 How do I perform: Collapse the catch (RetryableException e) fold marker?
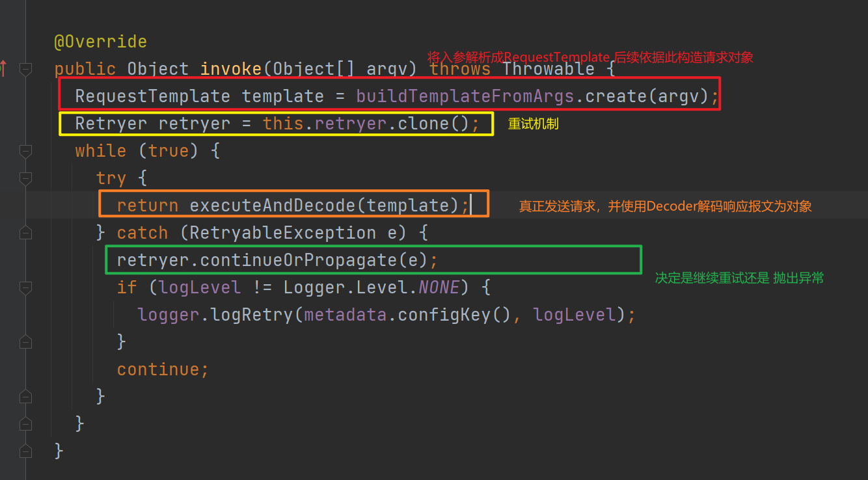25,233
